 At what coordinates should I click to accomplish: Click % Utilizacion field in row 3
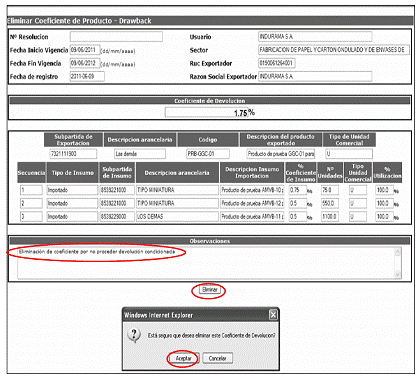384,217
